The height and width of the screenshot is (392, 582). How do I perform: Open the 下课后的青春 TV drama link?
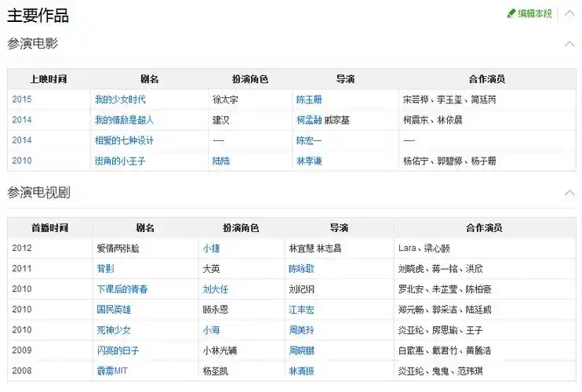(122, 289)
